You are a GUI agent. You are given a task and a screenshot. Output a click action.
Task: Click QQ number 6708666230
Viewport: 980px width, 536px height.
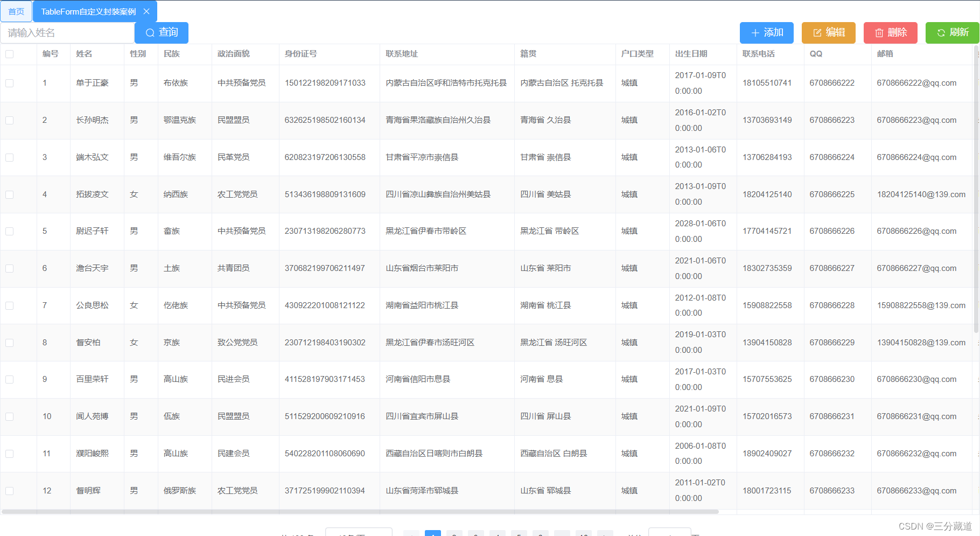coord(832,379)
